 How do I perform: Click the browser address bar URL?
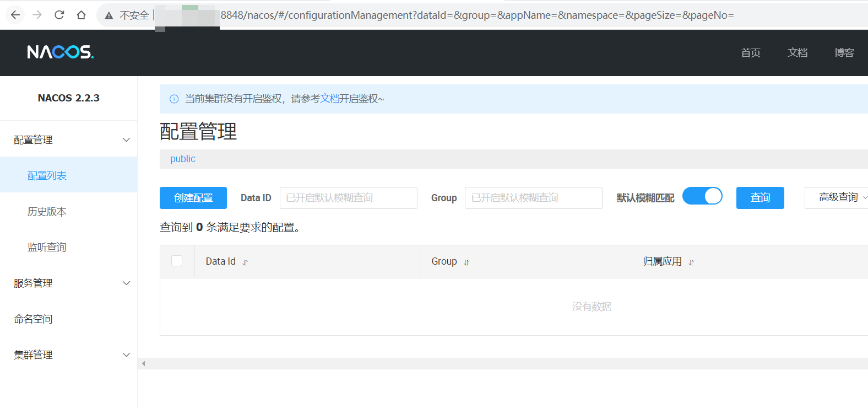click(477, 15)
